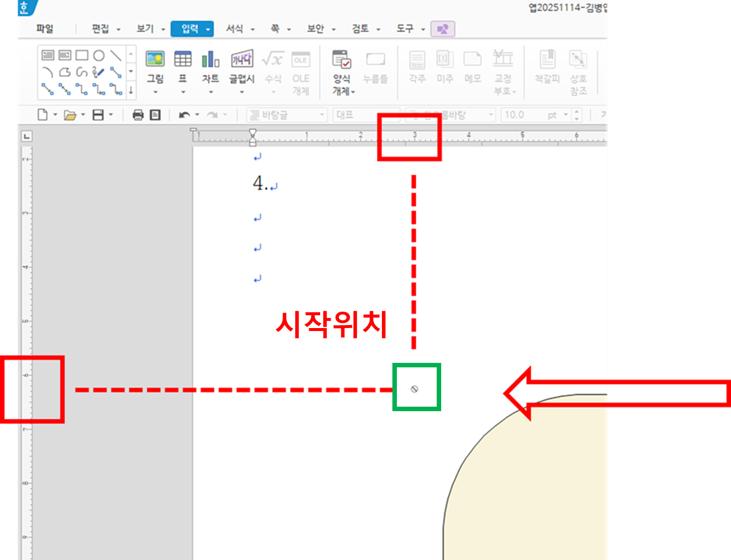Select the ellipse shape tool
Viewport: 731px width, 560px height.
99,55
